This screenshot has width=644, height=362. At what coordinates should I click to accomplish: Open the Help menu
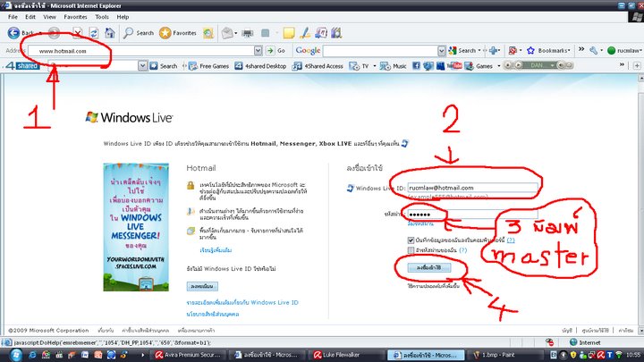point(123,17)
